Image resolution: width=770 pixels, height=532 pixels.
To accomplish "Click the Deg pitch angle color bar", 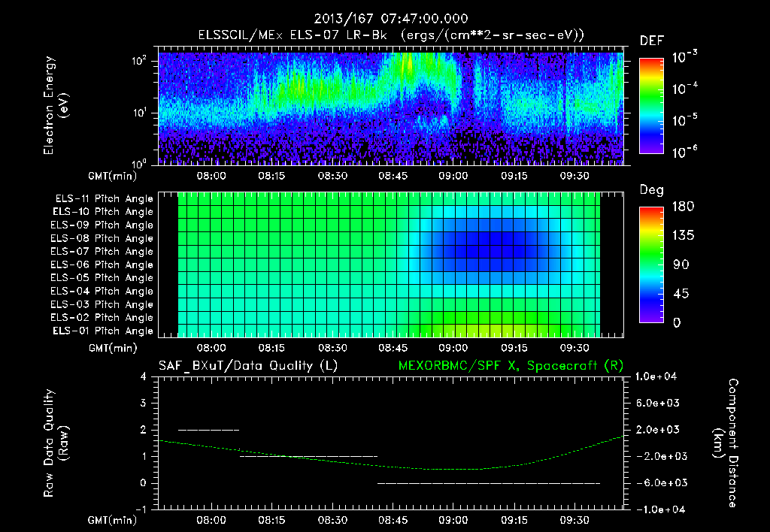I will pyautogui.click(x=651, y=264).
